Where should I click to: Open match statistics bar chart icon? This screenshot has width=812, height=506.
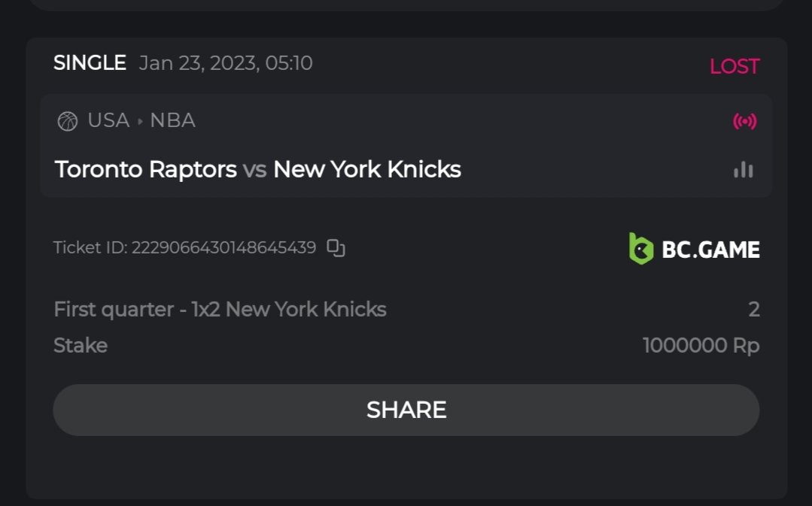point(744,170)
